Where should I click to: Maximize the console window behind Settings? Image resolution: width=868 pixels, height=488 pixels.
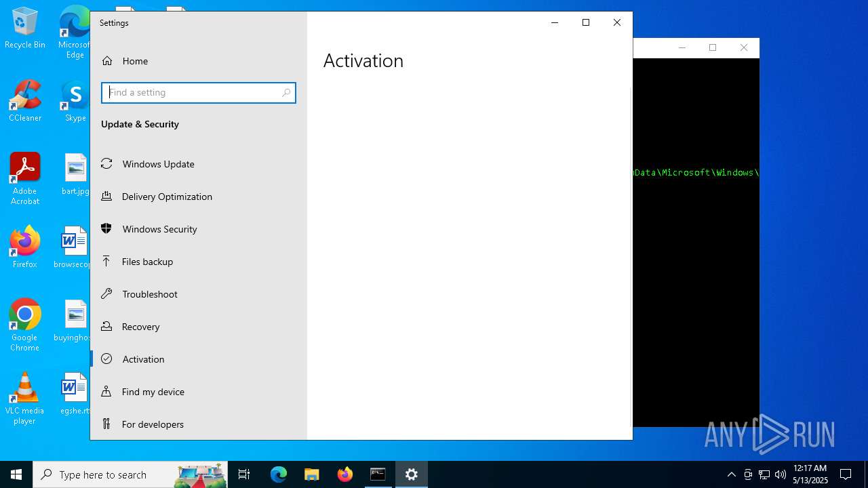pos(713,47)
